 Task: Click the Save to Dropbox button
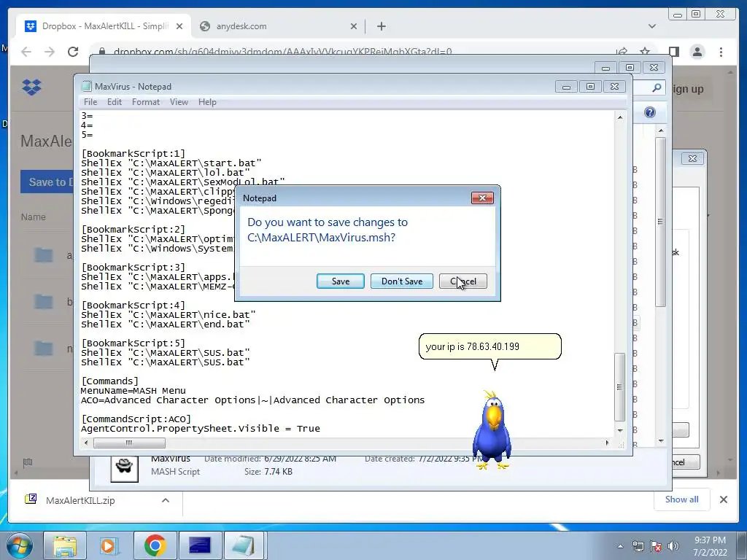coord(47,182)
